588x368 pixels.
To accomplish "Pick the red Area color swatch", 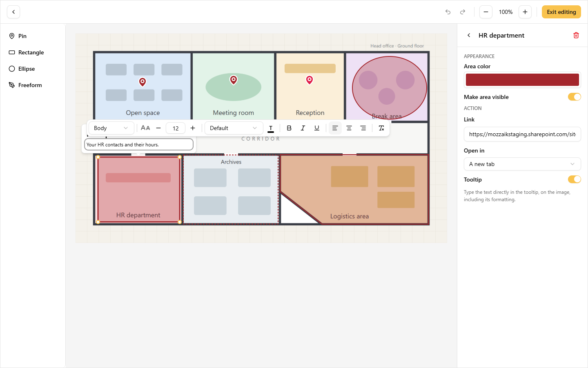I will click(x=522, y=80).
